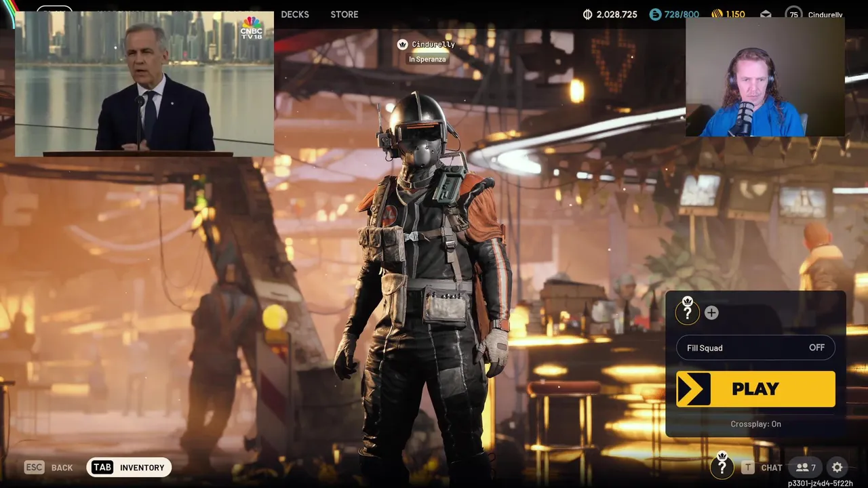
Task: Click the T key hint for chat
Action: click(747, 467)
